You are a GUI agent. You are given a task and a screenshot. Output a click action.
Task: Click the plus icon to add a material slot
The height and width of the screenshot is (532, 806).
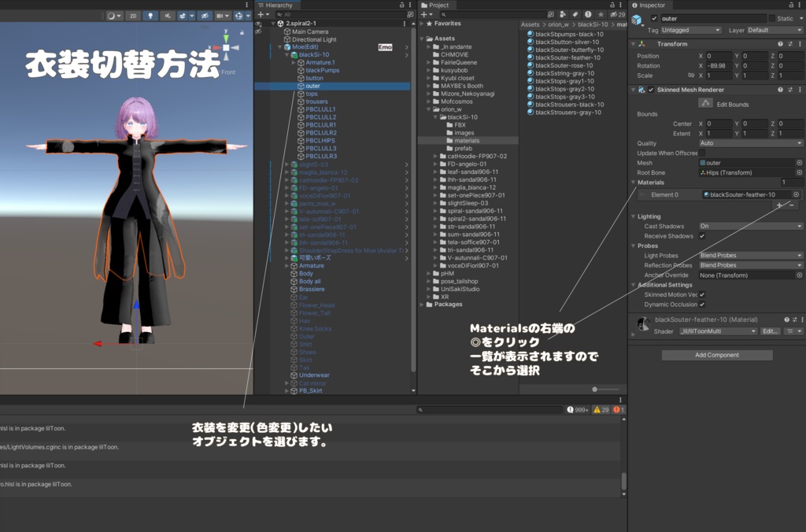(779, 205)
